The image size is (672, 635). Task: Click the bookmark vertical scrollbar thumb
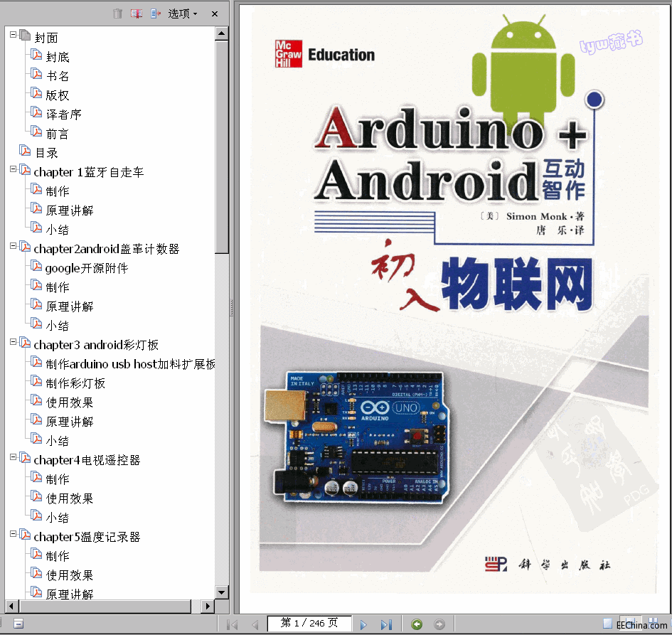coord(222,147)
